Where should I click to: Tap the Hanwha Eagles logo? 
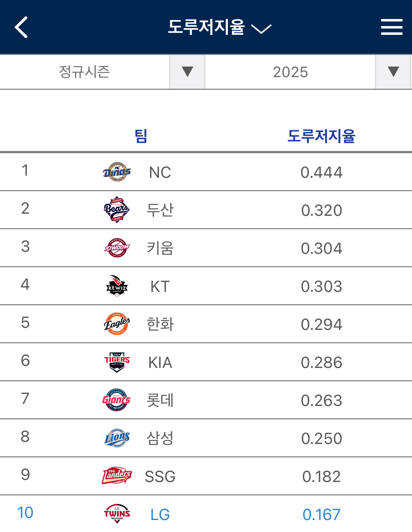[117, 324]
